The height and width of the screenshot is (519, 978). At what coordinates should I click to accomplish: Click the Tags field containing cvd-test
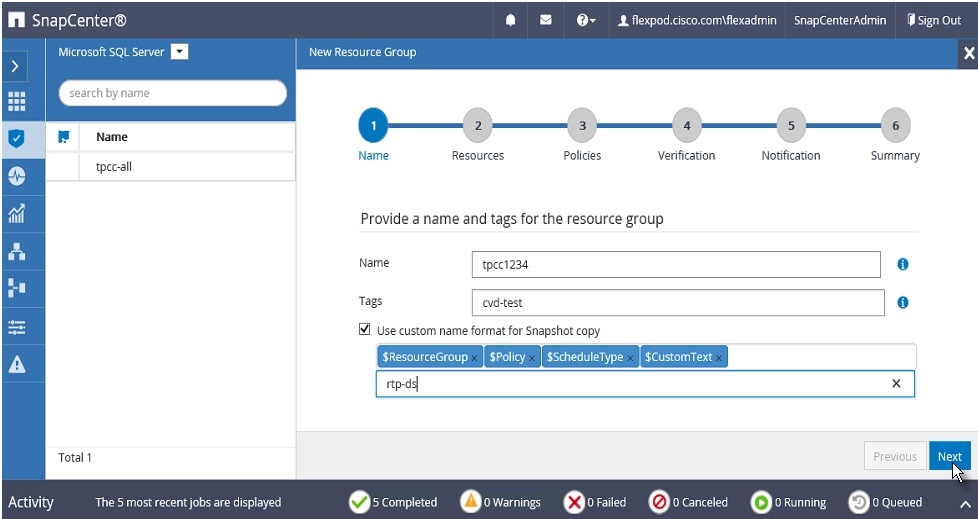(x=678, y=303)
